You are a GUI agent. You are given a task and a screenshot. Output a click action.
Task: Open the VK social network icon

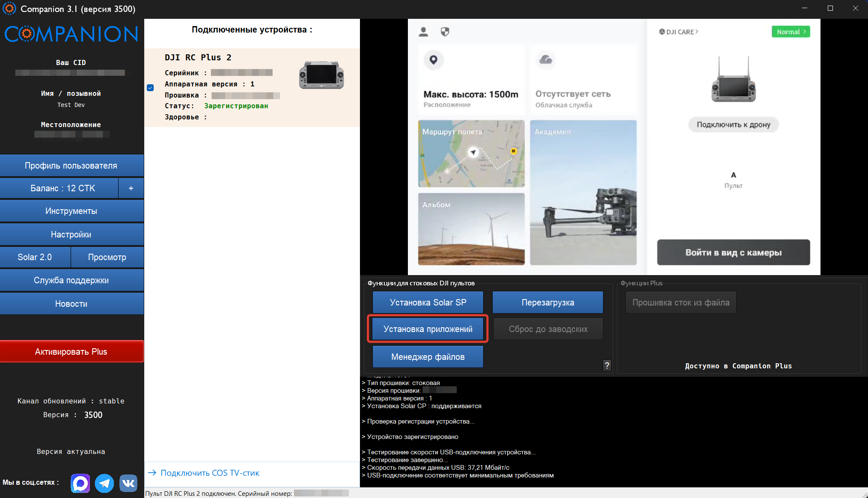tap(128, 483)
